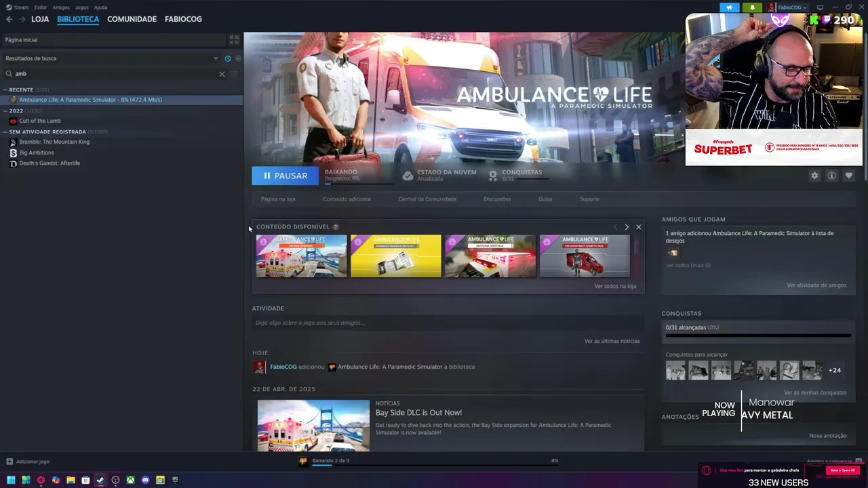
Task: Click Ver todos na loja link
Action: [x=615, y=287]
